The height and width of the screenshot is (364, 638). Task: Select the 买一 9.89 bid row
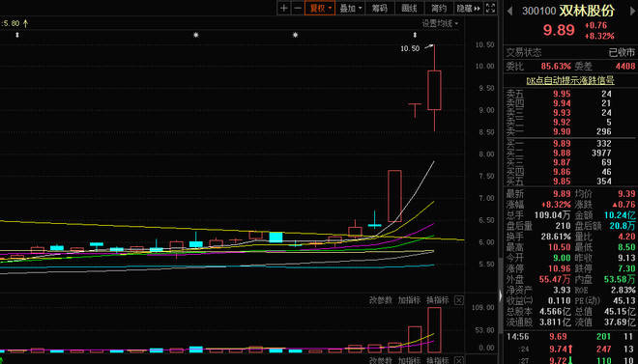point(570,144)
